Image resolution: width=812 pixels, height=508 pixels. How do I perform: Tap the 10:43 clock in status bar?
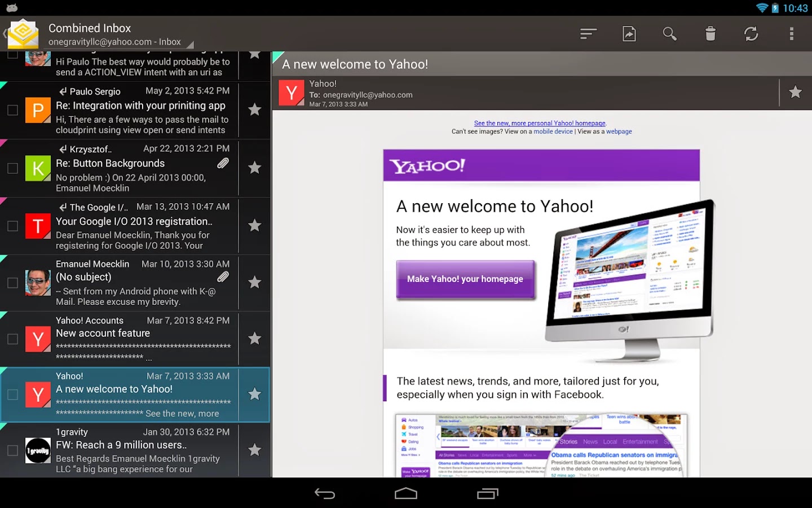point(795,8)
